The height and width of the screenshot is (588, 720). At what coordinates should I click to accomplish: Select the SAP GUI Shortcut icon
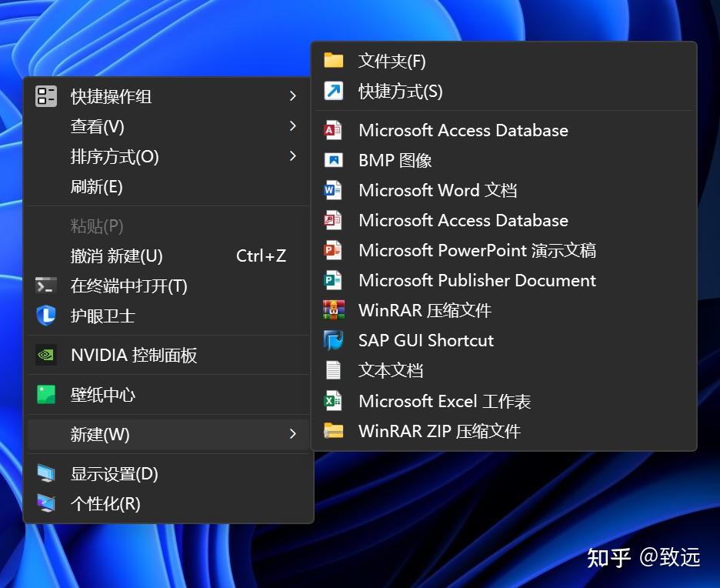(x=333, y=340)
